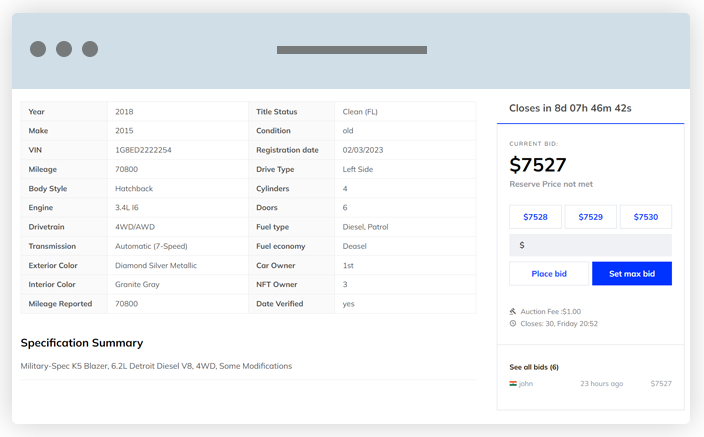Click the current bid amount $7527 heading
This screenshot has width=704, height=437.
537,165
